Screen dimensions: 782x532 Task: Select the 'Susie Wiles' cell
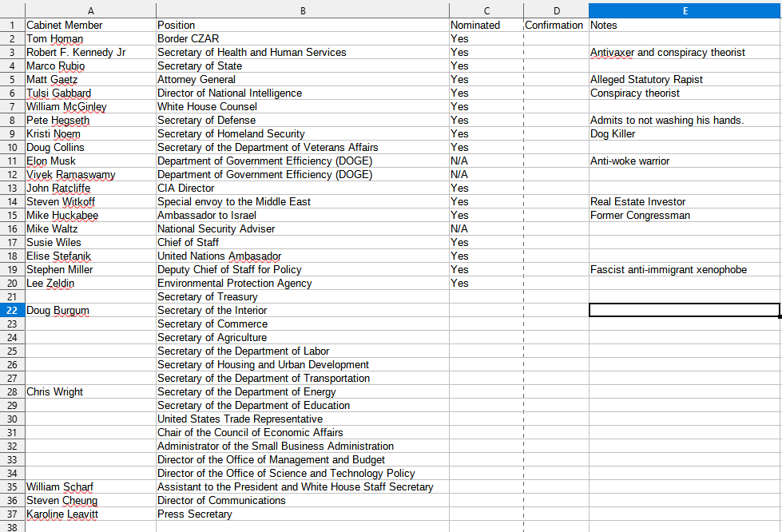[90, 242]
